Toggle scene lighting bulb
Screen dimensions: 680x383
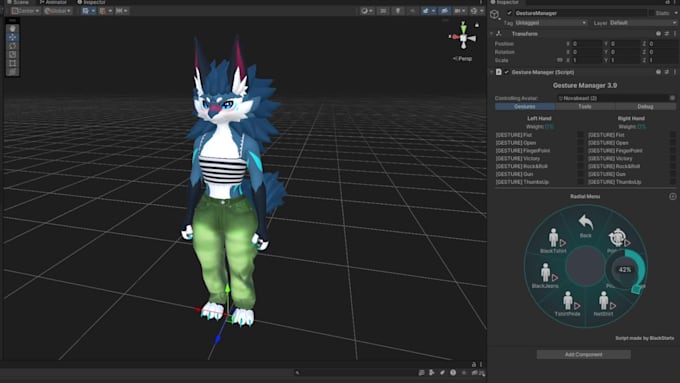398,11
